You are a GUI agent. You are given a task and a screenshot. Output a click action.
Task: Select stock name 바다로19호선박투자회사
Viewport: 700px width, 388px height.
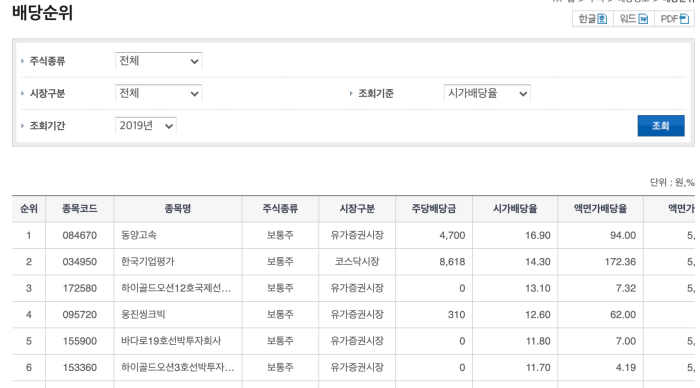click(x=171, y=341)
